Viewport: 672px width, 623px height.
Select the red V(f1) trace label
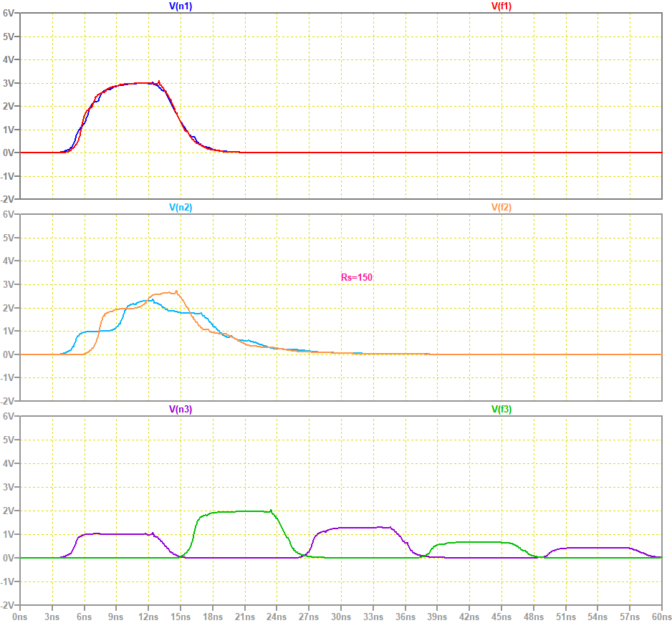click(501, 6)
